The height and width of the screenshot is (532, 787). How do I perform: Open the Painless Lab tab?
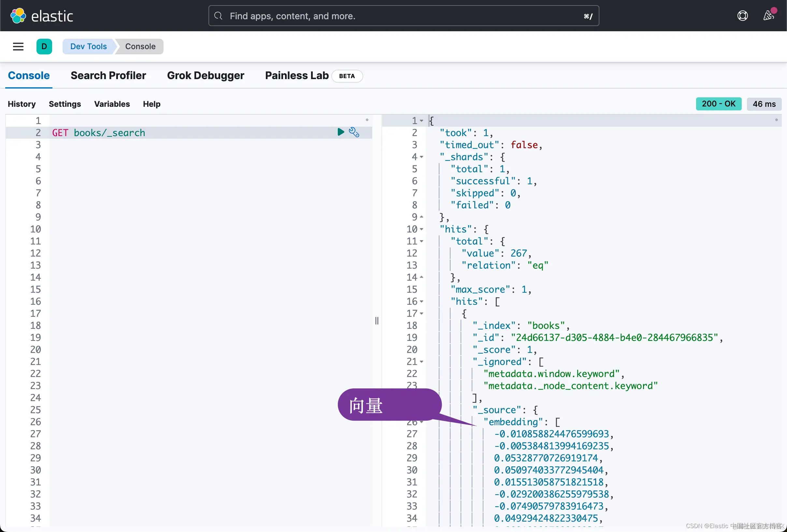297,76
